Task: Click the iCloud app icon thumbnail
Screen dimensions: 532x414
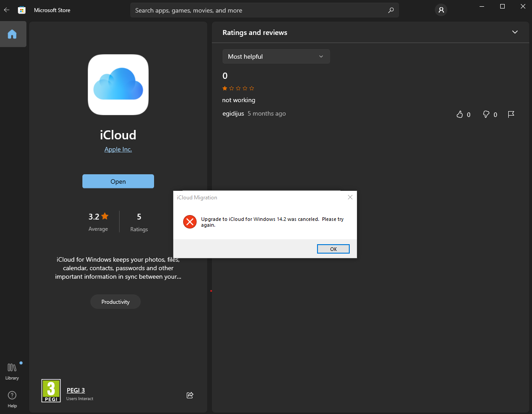Action: point(118,84)
